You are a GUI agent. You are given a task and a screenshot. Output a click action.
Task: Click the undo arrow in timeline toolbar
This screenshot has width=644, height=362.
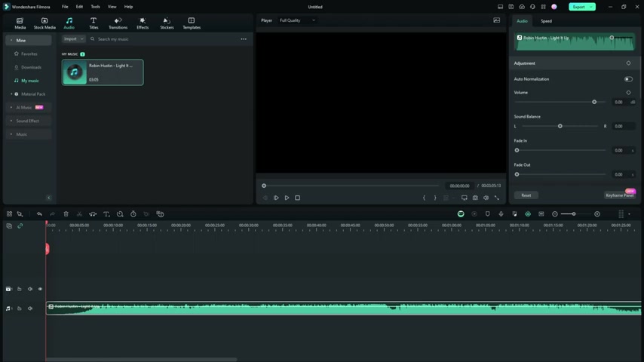[x=39, y=214]
